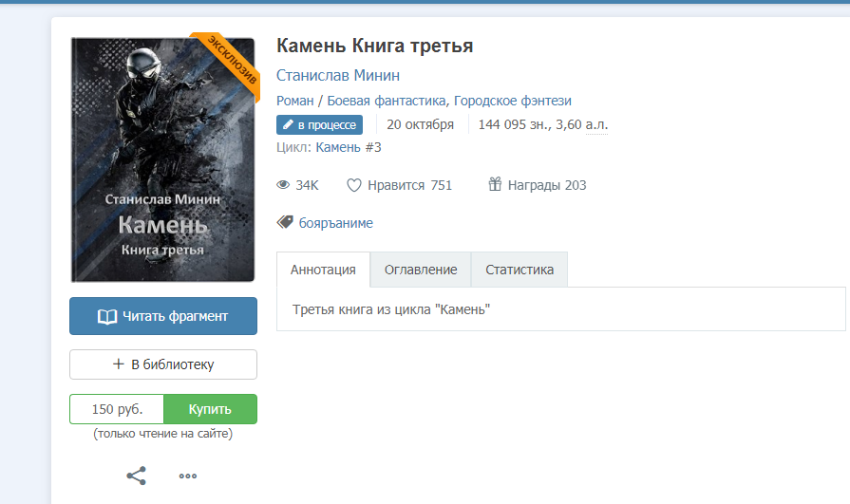Viewport: 850px width, 504px height.
Task: Open the Городское фэнтези genre link
Action: pos(513,101)
